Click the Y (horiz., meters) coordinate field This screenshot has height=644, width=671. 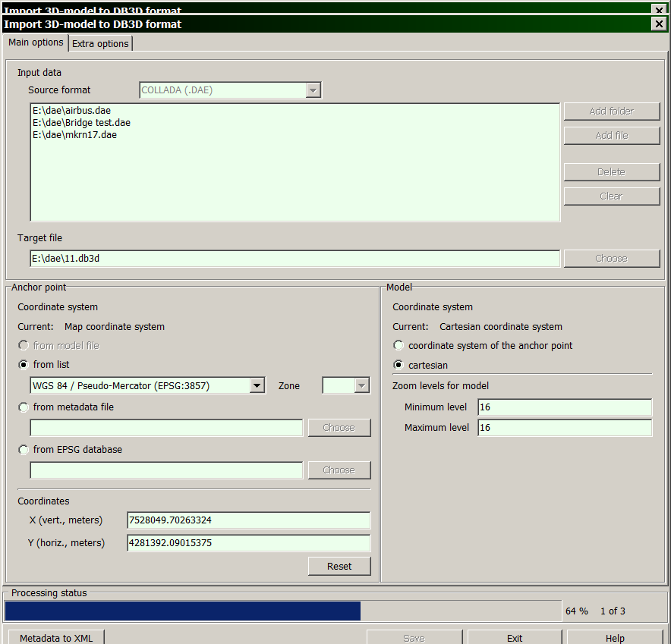click(248, 543)
